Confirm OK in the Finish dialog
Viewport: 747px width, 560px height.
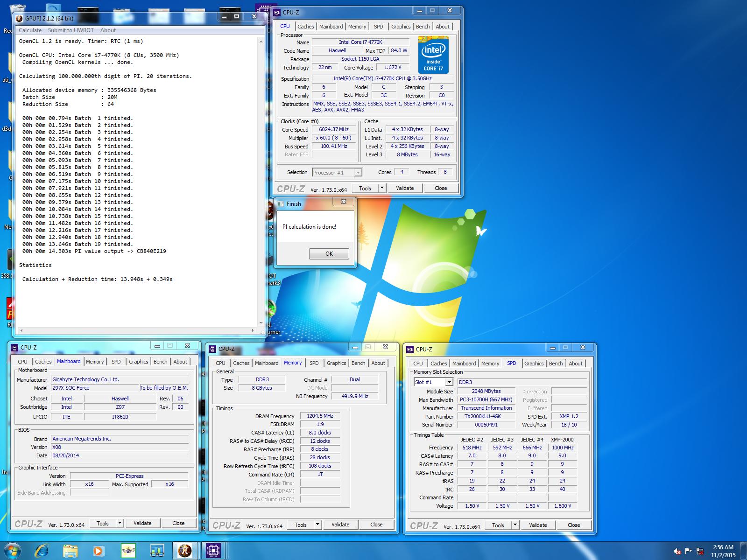click(x=329, y=254)
